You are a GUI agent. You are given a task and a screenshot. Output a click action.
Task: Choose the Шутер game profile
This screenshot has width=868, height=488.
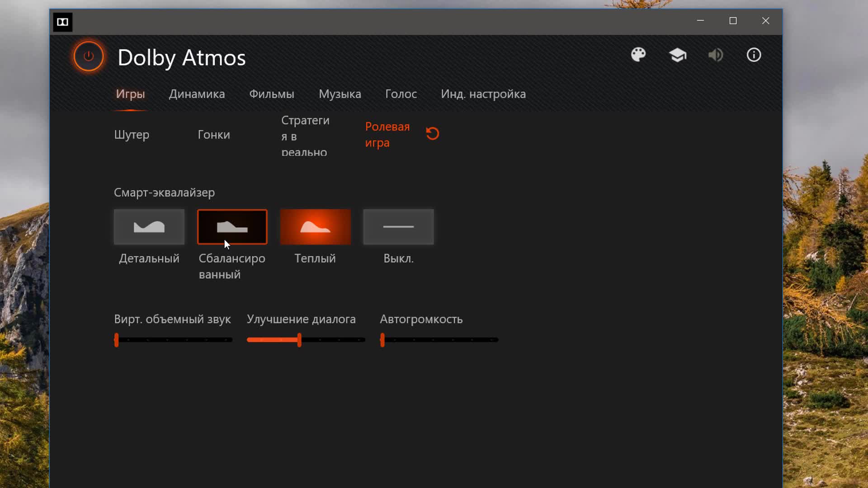132,135
